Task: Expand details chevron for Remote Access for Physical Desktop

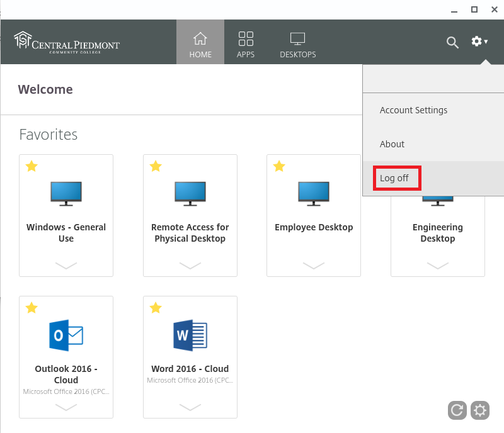Action: [x=190, y=266]
